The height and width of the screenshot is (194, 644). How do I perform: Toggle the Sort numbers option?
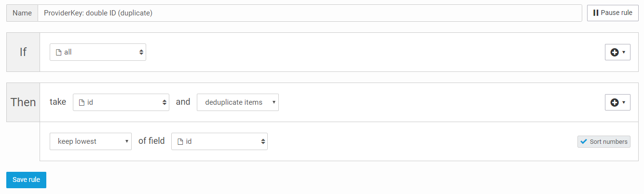point(603,142)
